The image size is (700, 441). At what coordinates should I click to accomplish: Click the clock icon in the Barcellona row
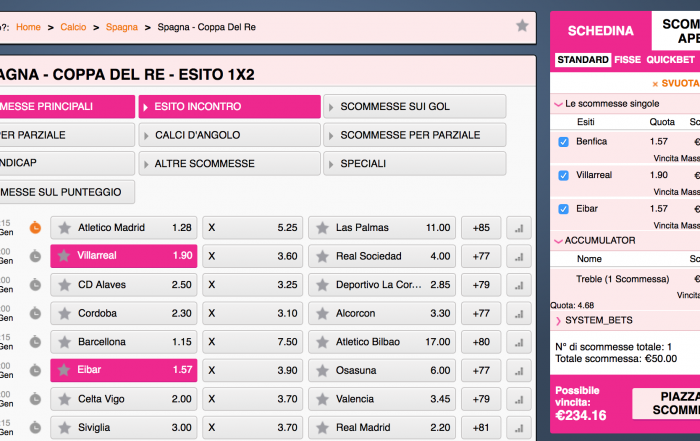(x=35, y=342)
